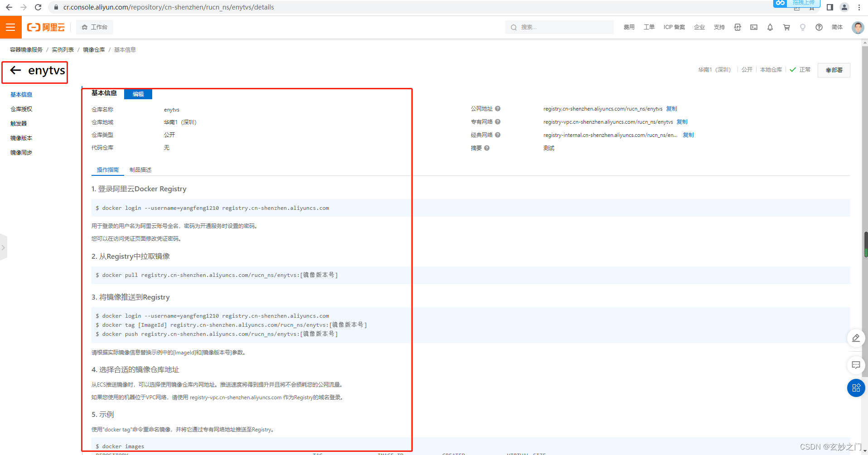Open the user avatar menu
The width and height of the screenshot is (868, 455).
(858, 27)
